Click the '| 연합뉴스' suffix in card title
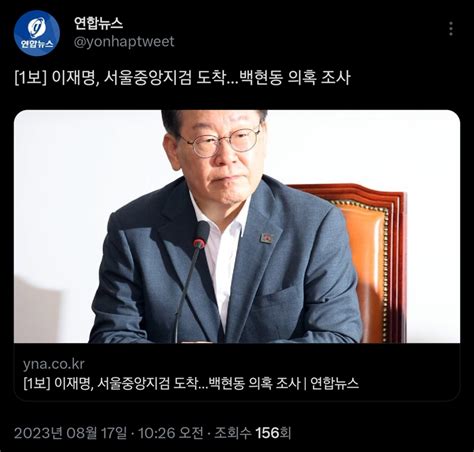The width and height of the screenshot is (474, 452). (x=331, y=383)
